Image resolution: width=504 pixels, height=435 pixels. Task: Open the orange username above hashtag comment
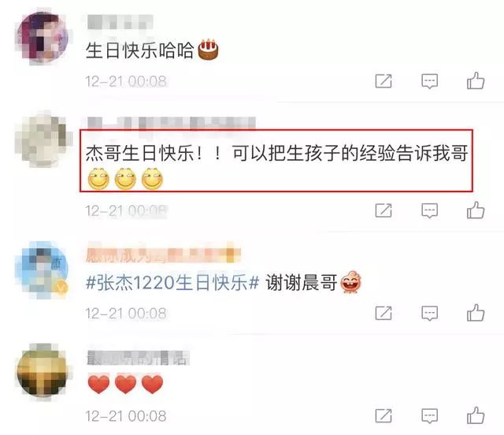pyautogui.click(x=163, y=255)
